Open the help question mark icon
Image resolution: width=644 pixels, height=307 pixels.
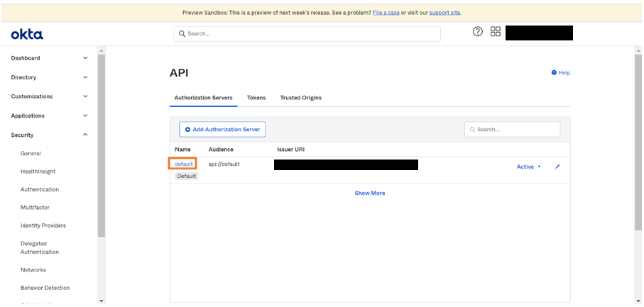click(x=478, y=32)
